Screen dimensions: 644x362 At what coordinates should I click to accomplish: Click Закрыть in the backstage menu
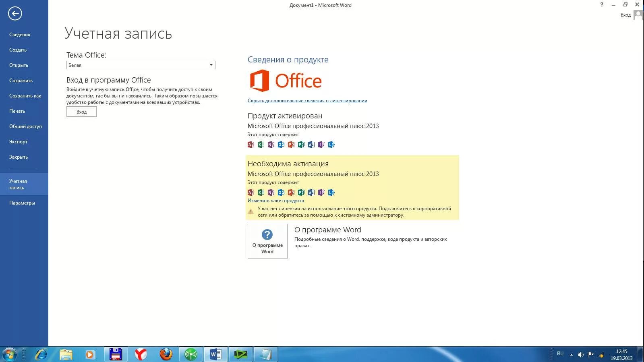(x=18, y=157)
